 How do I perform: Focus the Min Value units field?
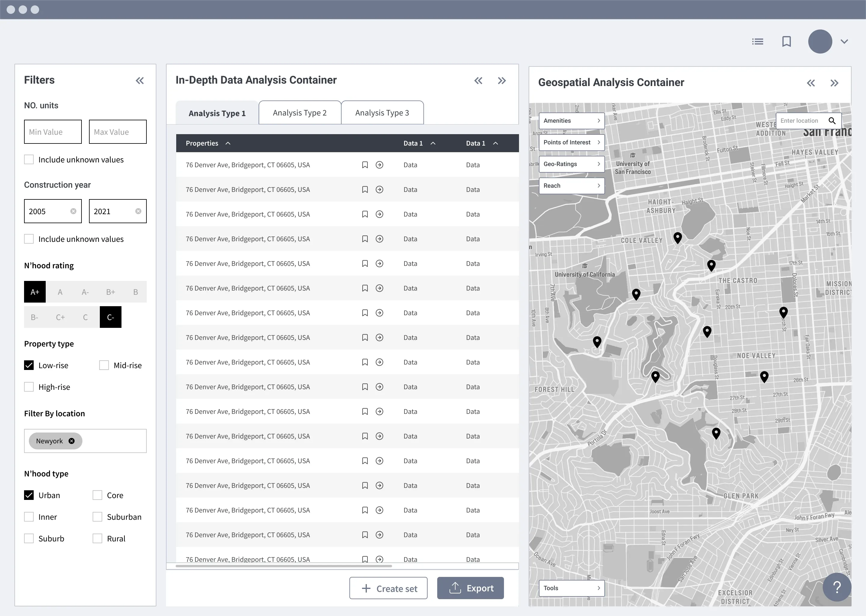(53, 132)
